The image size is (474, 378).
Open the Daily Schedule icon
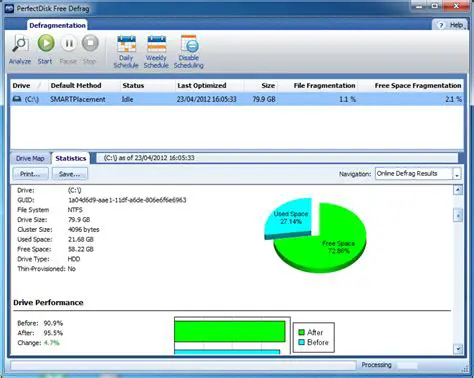pyautogui.click(x=126, y=44)
